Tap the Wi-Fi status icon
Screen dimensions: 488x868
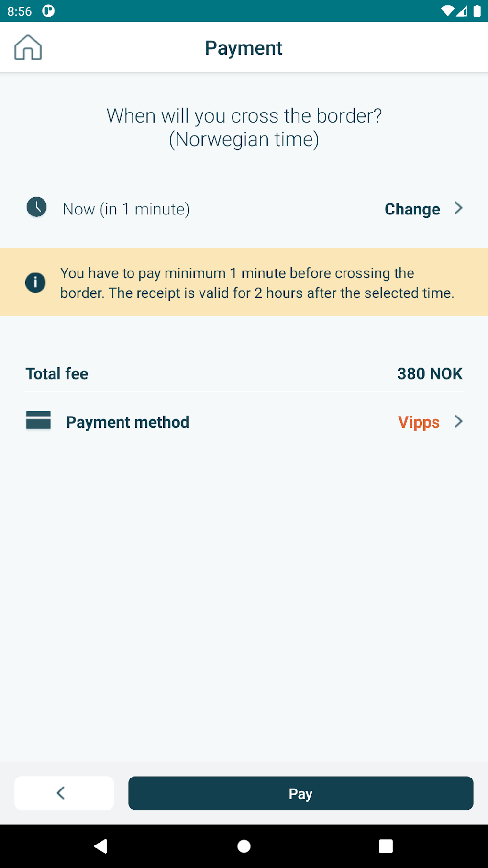[447, 11]
